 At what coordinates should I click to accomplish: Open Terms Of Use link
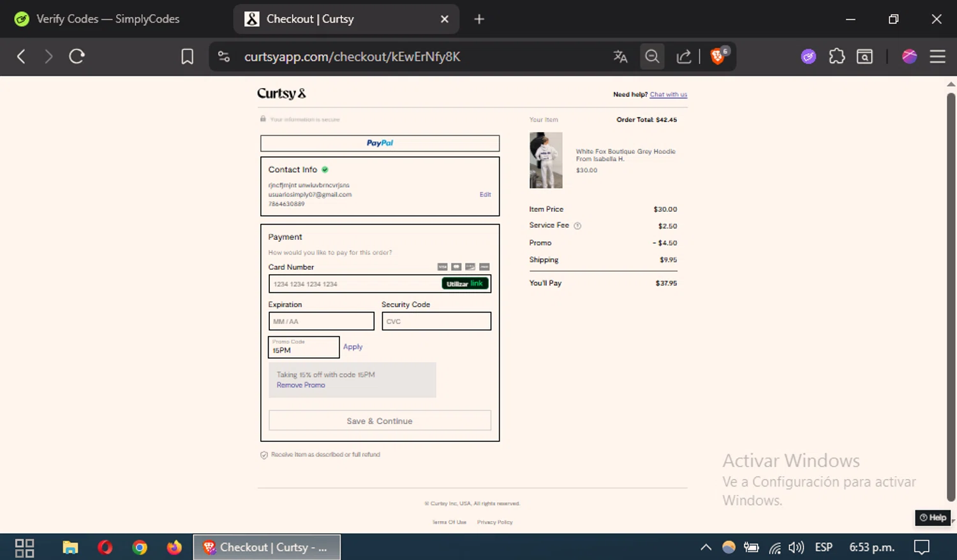point(449,522)
